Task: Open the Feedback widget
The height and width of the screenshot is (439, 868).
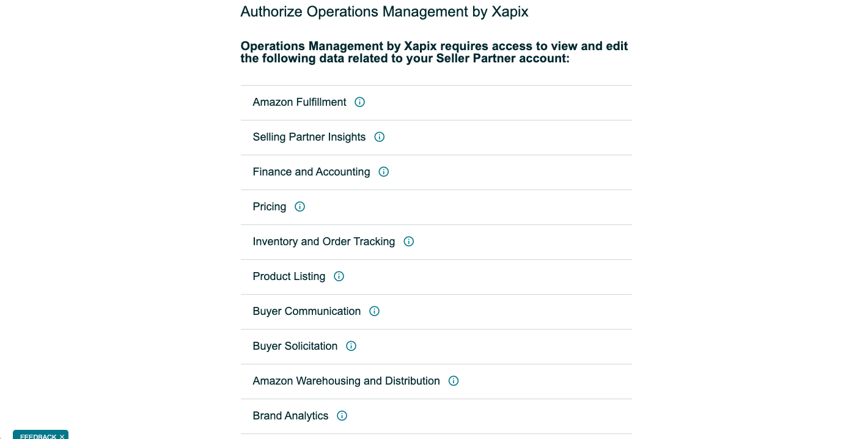Action: coord(38,436)
